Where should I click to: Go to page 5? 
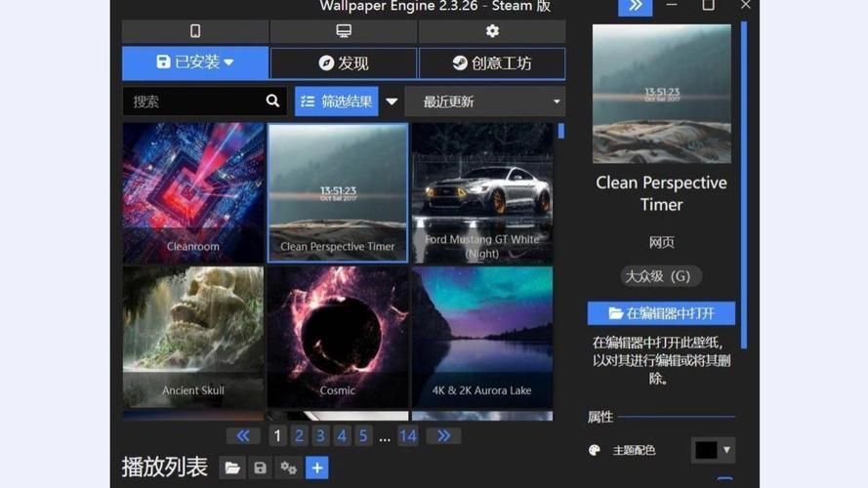363,436
